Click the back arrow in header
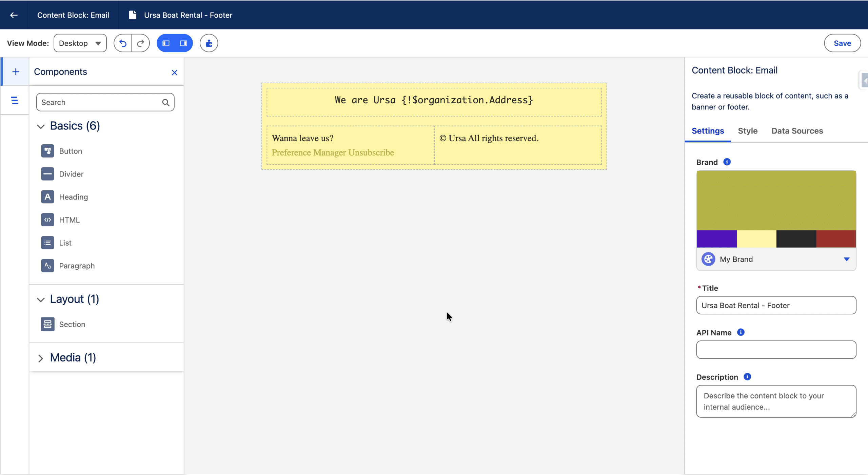Viewport: 868px width, 475px height. [x=14, y=15]
